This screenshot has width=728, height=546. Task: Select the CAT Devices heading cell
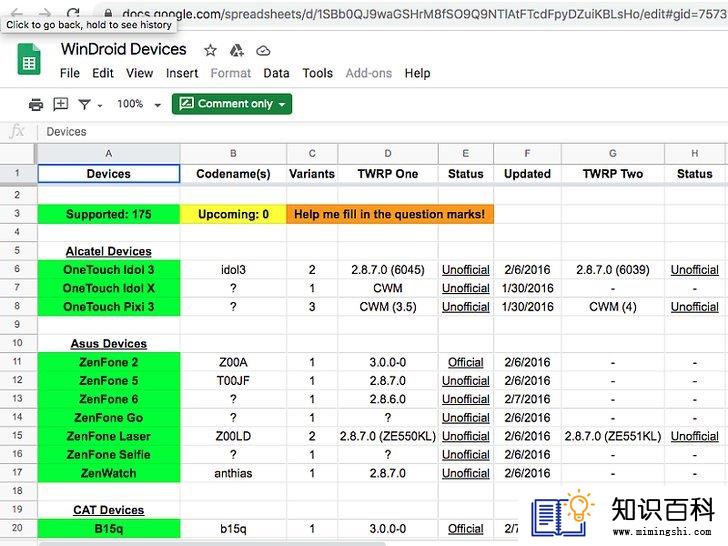coord(109,510)
